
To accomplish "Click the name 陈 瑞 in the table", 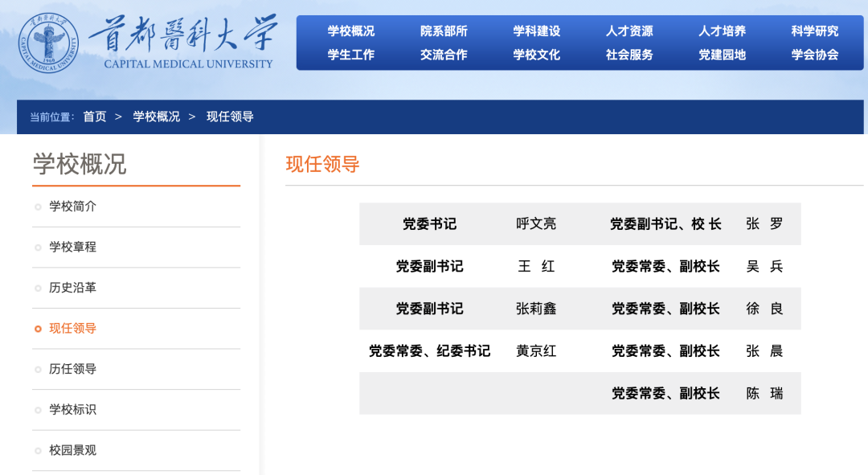I will 764,394.
